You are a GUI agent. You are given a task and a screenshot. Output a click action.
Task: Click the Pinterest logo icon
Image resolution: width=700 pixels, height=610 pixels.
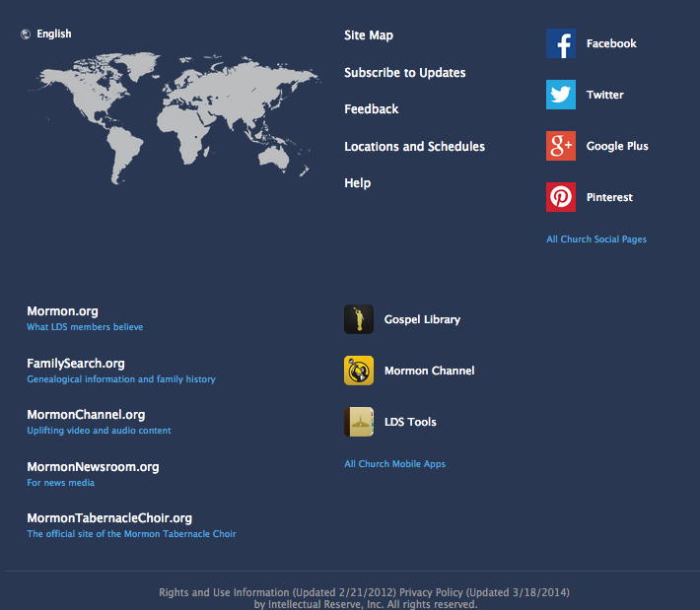[x=561, y=197]
